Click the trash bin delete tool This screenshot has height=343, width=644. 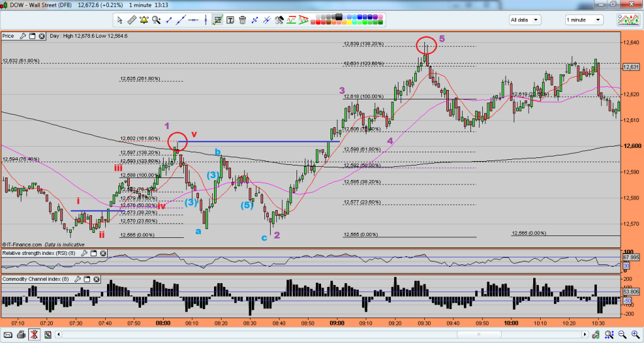click(242, 20)
